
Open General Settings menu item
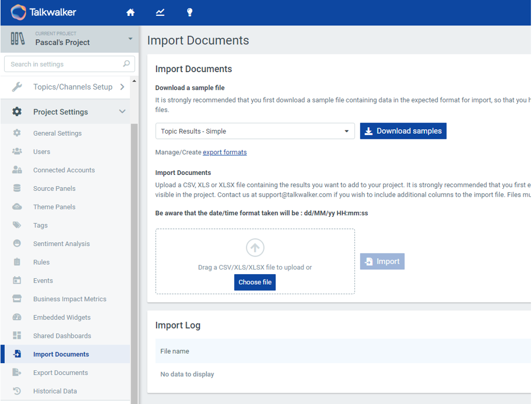[57, 134]
